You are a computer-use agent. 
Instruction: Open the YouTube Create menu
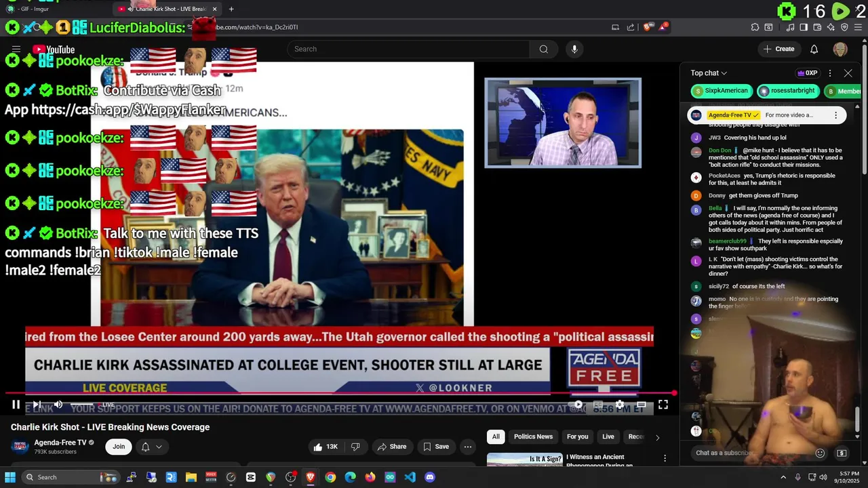click(778, 49)
